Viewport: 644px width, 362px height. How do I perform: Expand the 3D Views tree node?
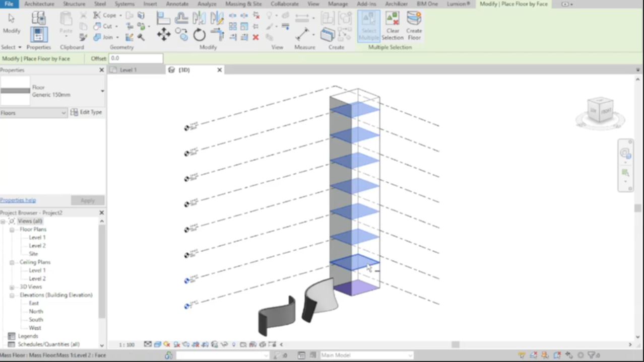point(12,287)
